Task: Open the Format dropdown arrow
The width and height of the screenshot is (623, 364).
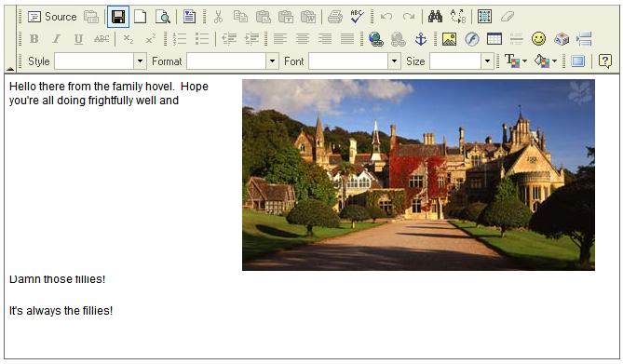Action: (272, 61)
